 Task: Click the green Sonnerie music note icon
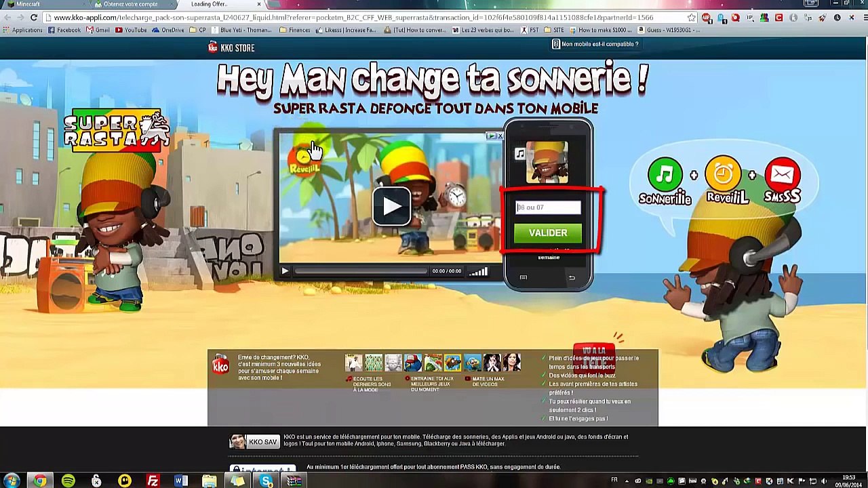(x=665, y=175)
